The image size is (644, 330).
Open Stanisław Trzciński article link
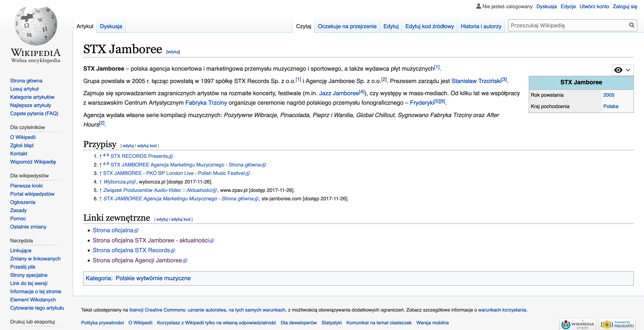point(476,81)
